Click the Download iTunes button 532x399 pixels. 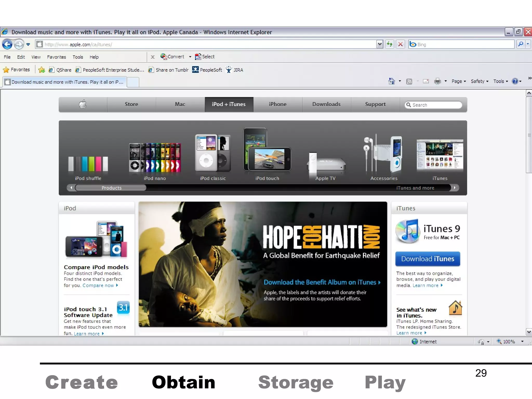tap(428, 259)
